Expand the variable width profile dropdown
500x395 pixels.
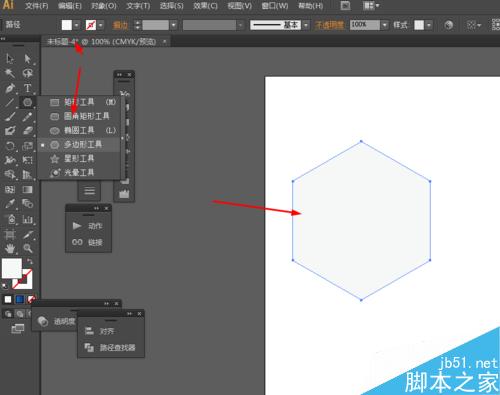pyautogui.click(x=240, y=25)
